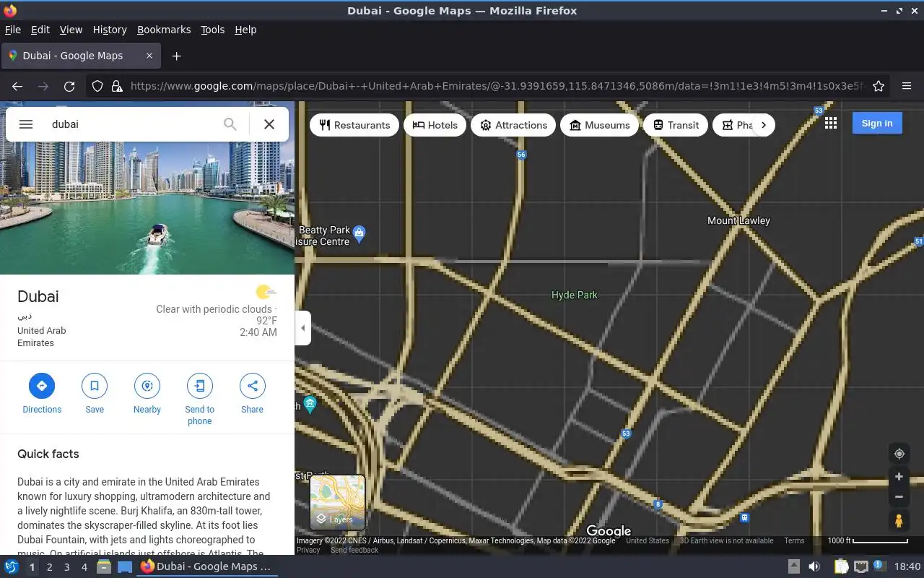Viewport: 924px width, 578px height.
Task: Open the View menu
Action: pyautogui.click(x=71, y=30)
